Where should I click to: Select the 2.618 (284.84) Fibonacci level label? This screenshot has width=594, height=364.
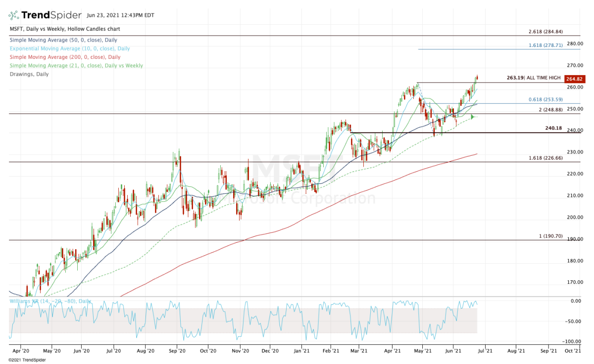click(545, 32)
